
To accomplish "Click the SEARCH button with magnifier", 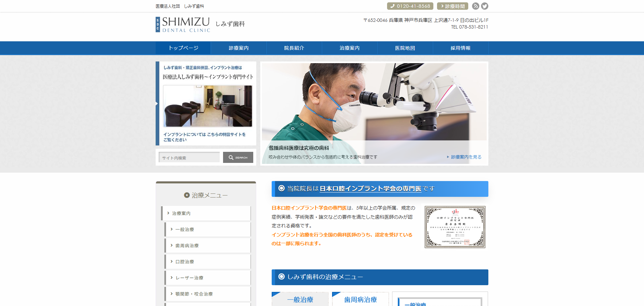I will 238,157.
